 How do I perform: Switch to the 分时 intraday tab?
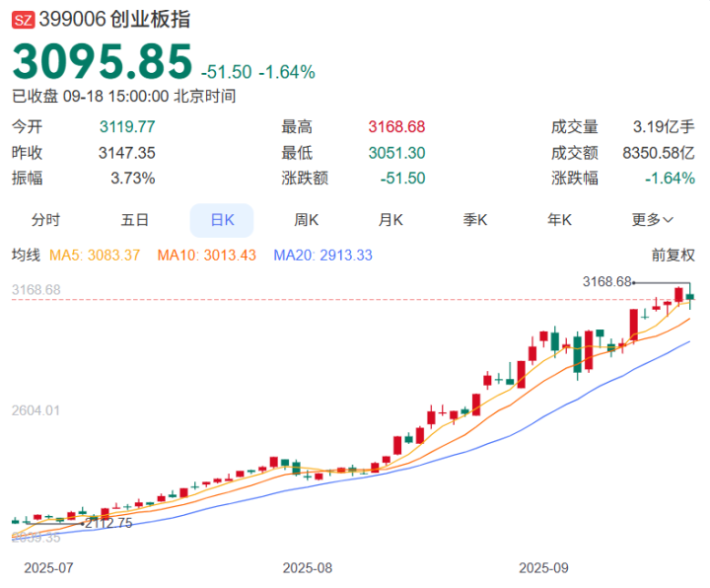click(x=45, y=220)
